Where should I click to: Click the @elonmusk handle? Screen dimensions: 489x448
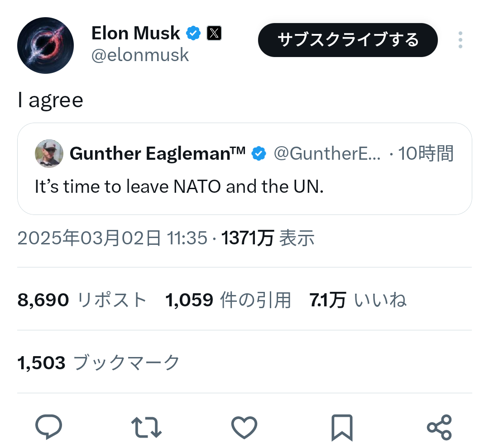(x=140, y=55)
